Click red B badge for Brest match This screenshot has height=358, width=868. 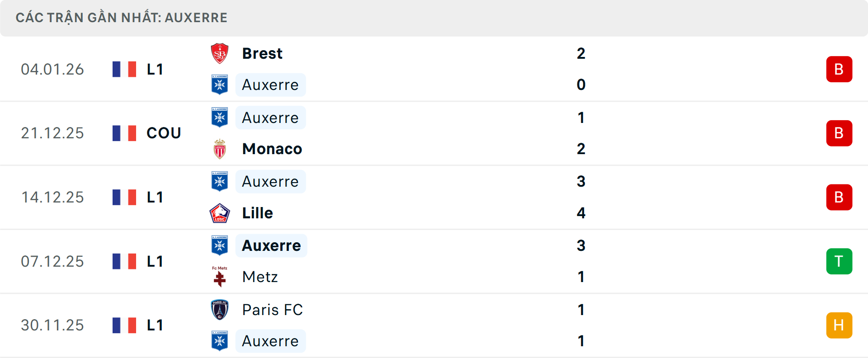point(839,69)
